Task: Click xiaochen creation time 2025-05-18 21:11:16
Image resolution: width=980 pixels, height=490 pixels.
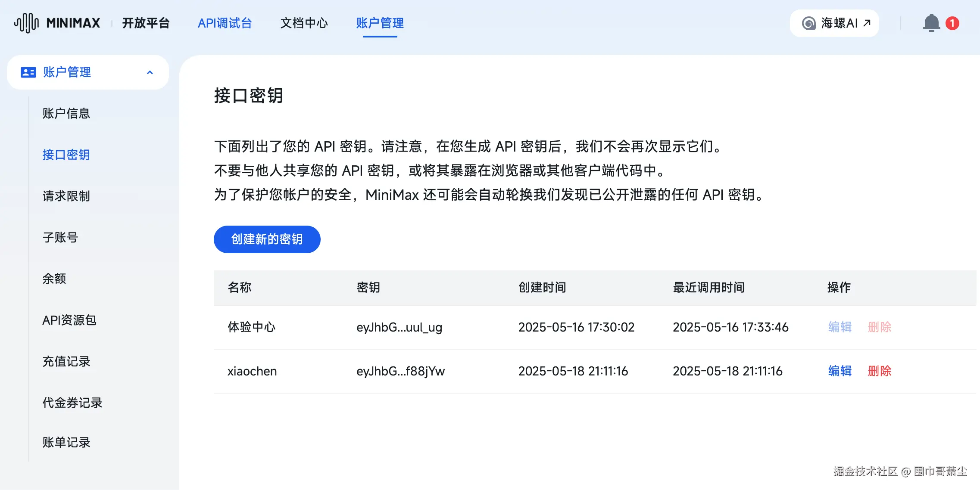Action: pos(573,371)
